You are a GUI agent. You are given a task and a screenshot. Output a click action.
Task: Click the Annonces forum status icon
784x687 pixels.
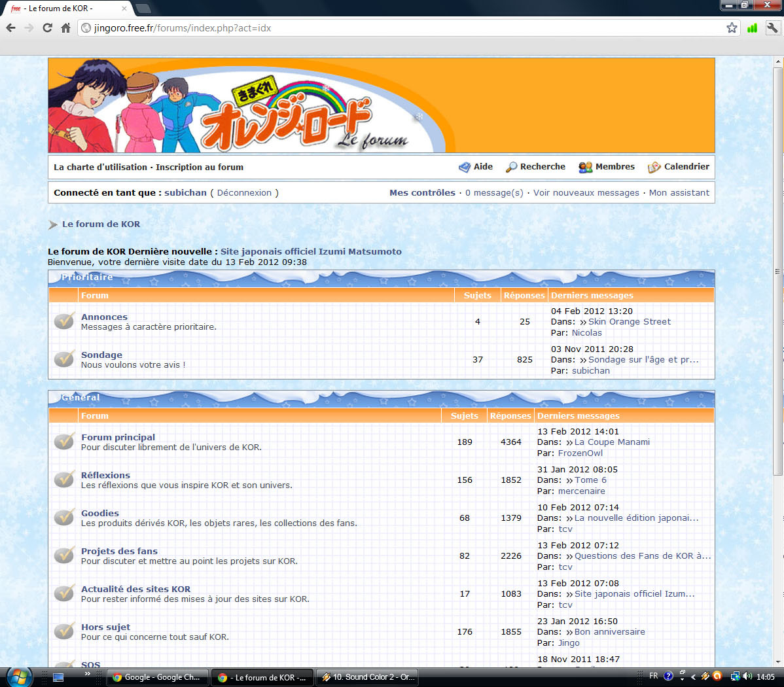tap(64, 321)
